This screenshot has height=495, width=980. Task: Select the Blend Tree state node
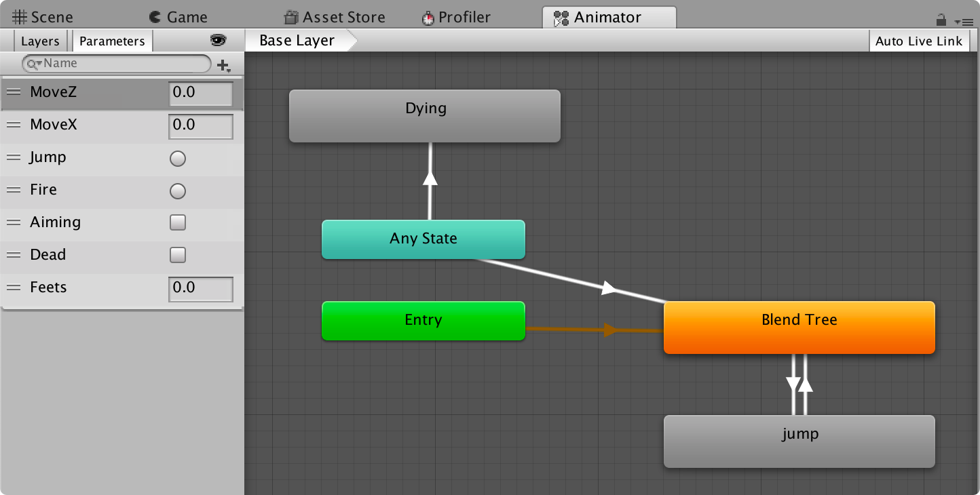tap(799, 328)
